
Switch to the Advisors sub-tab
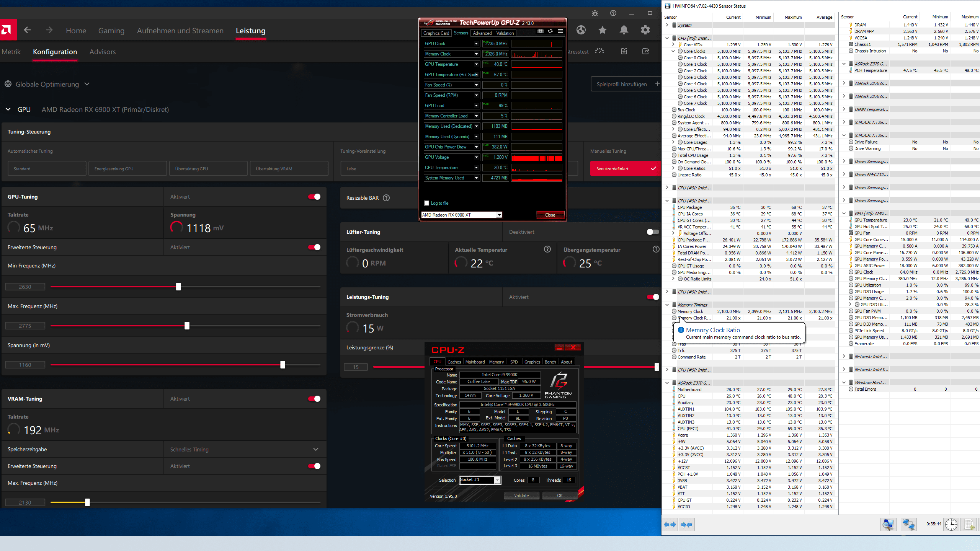[x=103, y=52]
